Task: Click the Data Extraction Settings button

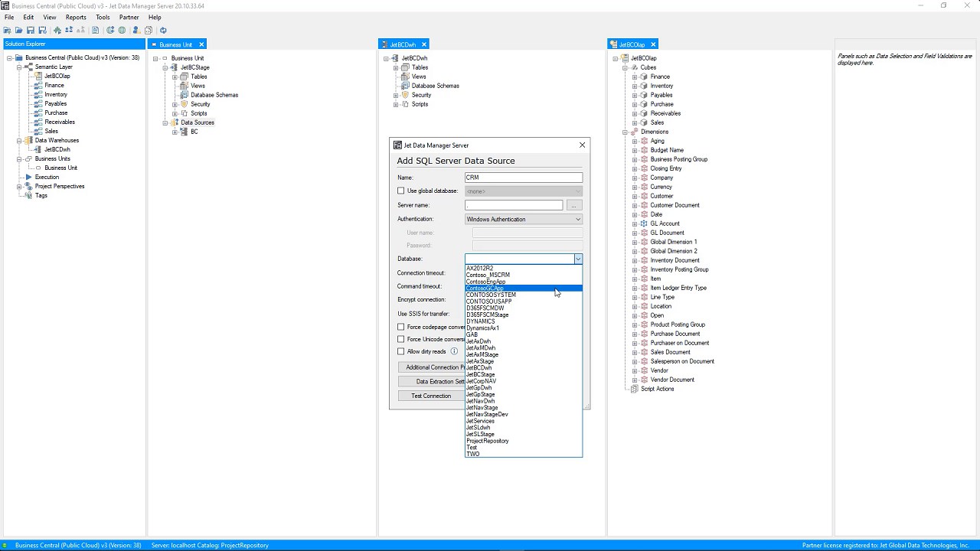Action: pos(431,381)
